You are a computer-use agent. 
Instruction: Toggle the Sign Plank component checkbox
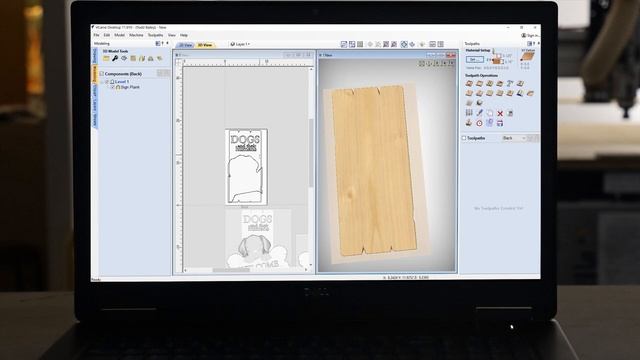click(113, 87)
